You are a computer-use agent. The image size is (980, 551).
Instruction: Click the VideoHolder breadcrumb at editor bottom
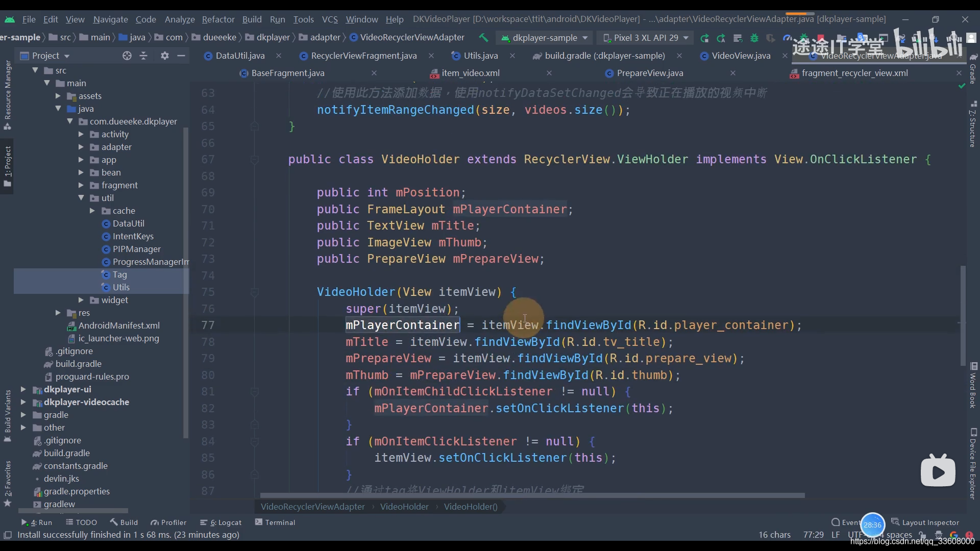pyautogui.click(x=404, y=507)
